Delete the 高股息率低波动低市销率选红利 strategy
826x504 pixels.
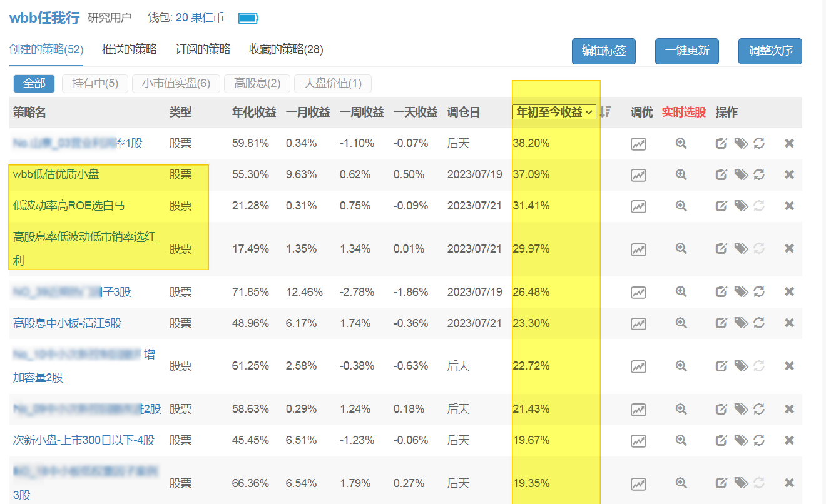coord(789,249)
